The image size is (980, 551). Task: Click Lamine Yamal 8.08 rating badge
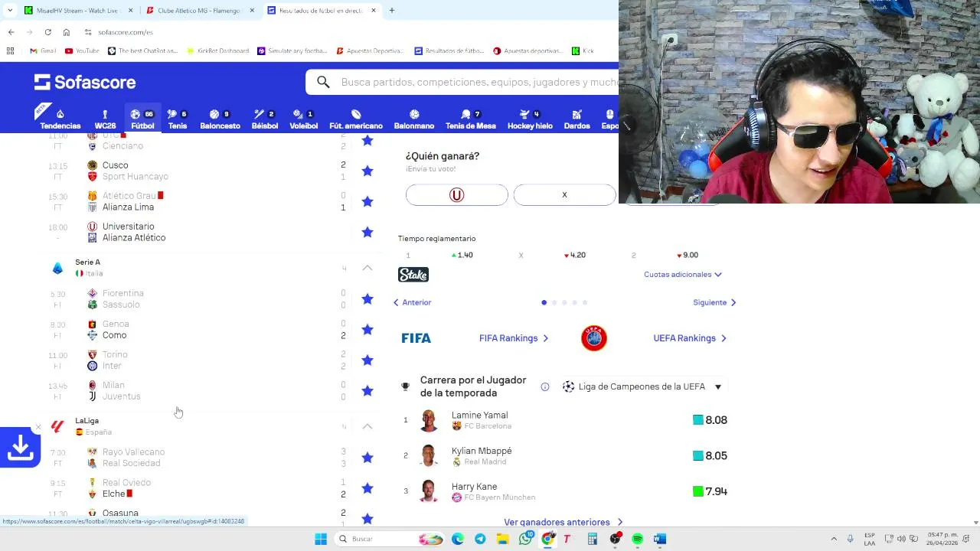(x=710, y=420)
